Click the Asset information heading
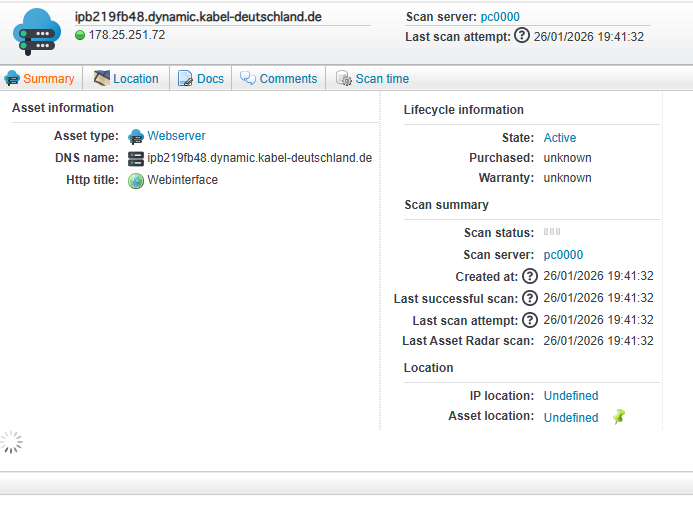The height and width of the screenshot is (523, 693). pyautogui.click(x=63, y=108)
